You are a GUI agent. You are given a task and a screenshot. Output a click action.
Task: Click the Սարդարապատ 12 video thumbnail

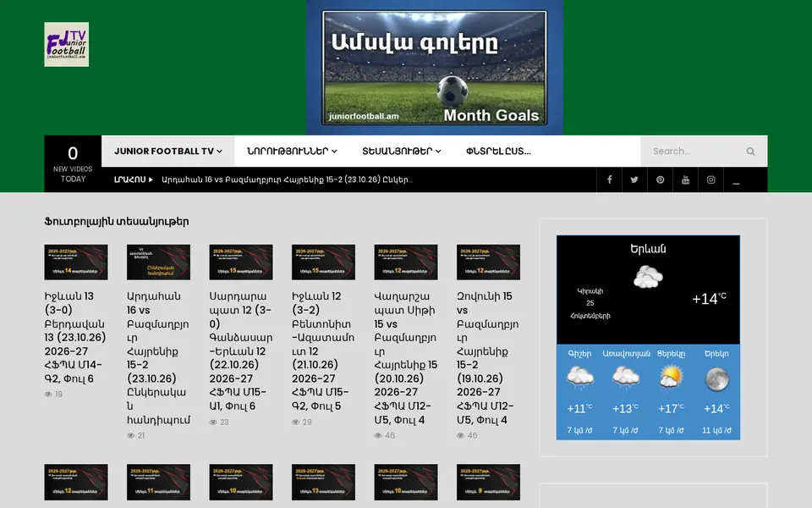coord(241,262)
